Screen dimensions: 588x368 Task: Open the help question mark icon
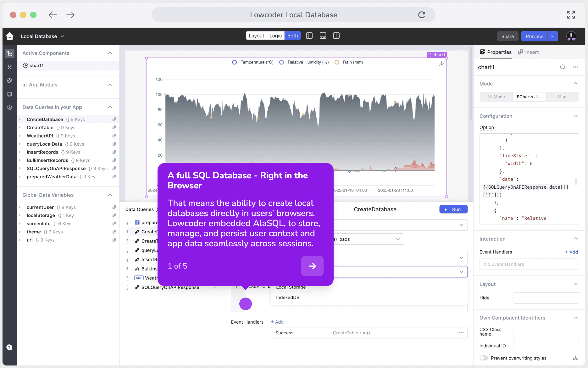click(9, 347)
